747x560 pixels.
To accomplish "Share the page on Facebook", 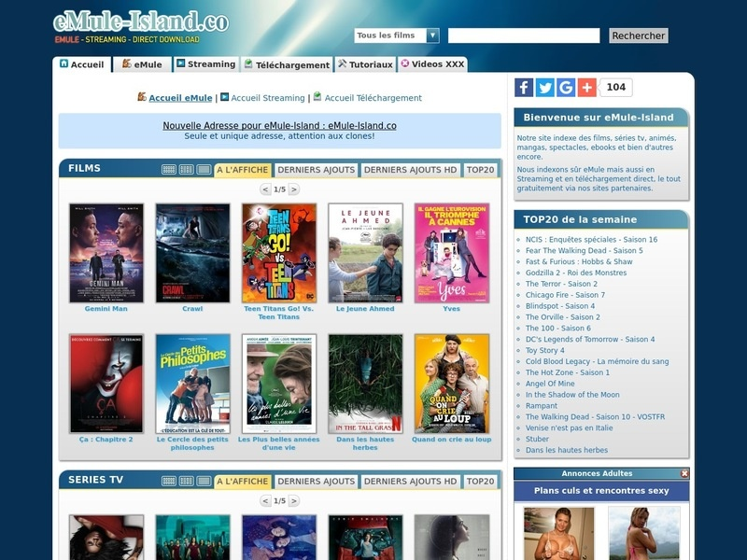I will 524,88.
